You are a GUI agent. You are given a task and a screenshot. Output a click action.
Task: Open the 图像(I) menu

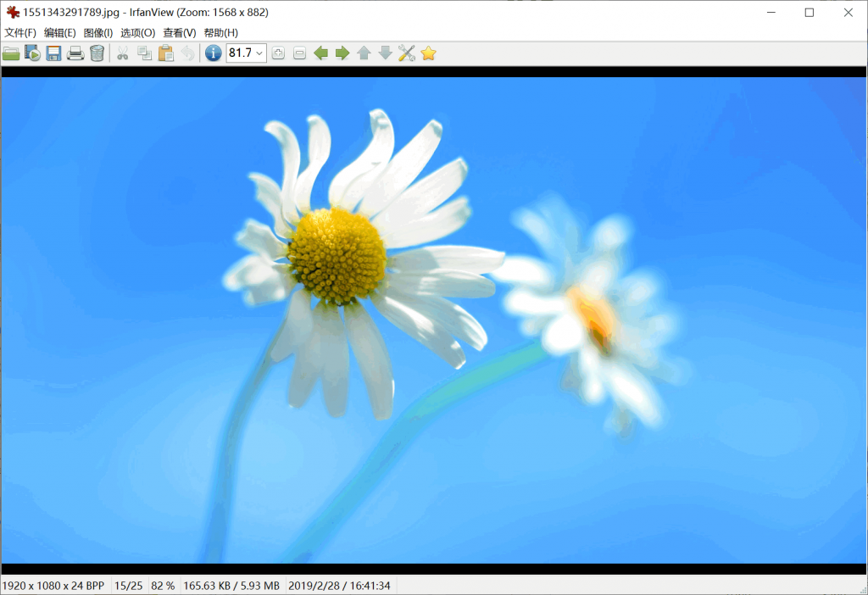[98, 33]
